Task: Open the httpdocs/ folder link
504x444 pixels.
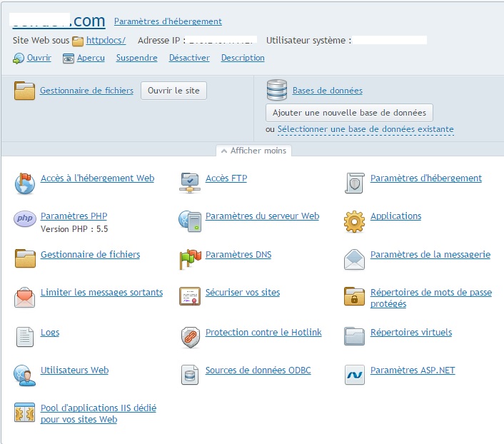Action: [x=106, y=41]
